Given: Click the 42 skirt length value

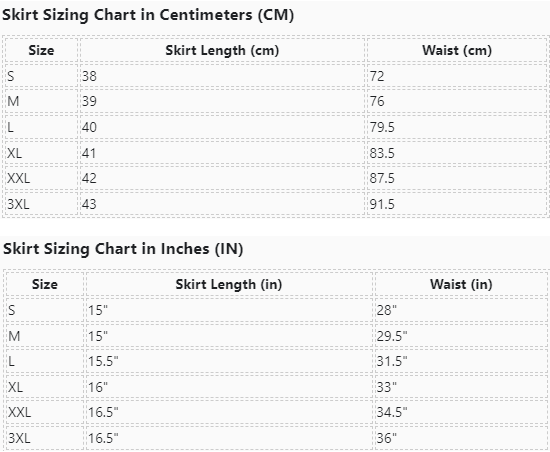Looking at the screenshot, I should point(89,178).
